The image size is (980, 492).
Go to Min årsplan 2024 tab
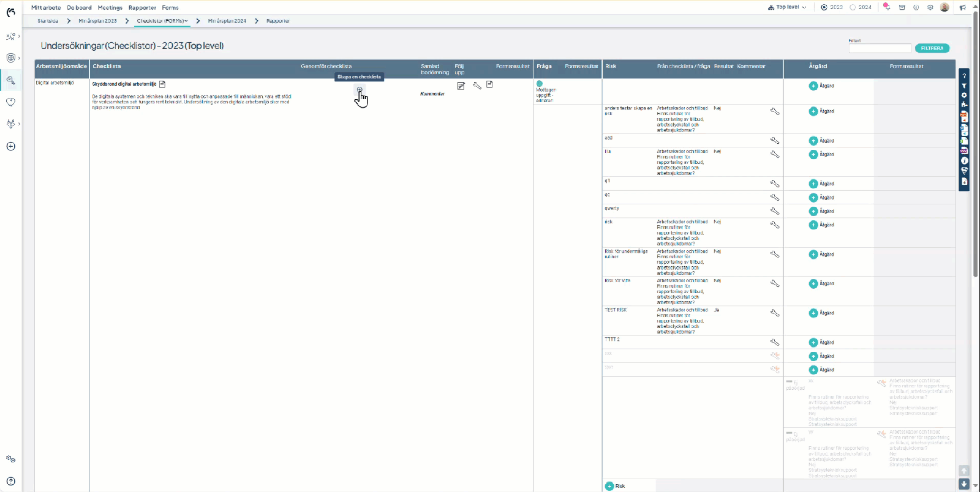tap(227, 21)
